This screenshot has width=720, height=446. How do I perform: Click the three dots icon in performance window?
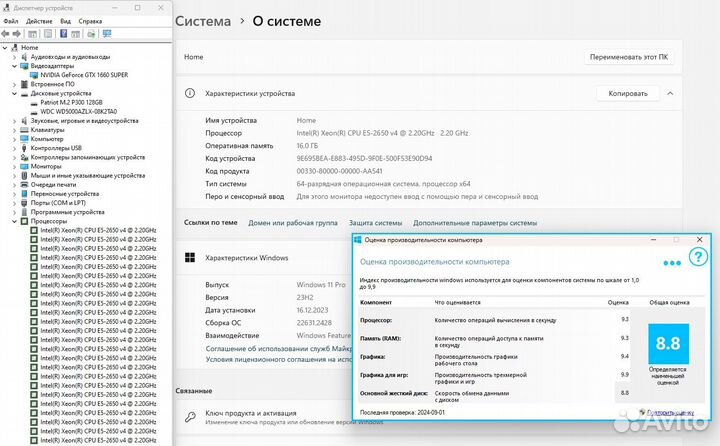(x=672, y=263)
